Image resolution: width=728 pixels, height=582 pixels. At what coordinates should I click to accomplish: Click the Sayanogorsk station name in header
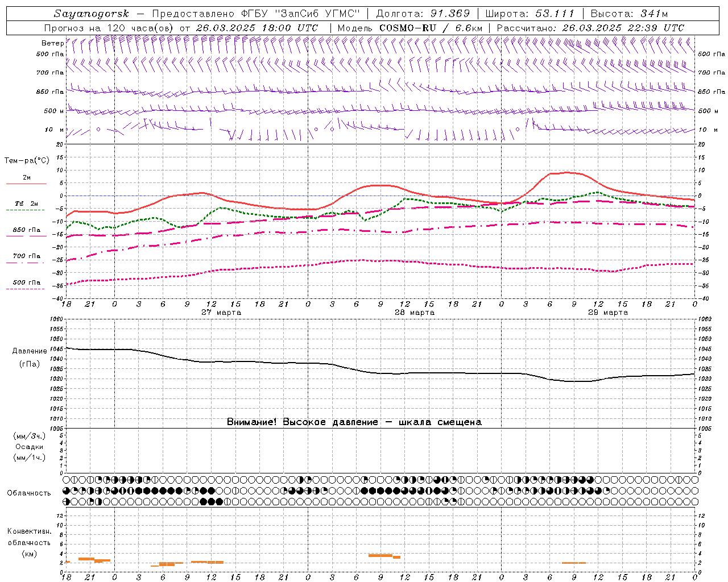point(92,14)
